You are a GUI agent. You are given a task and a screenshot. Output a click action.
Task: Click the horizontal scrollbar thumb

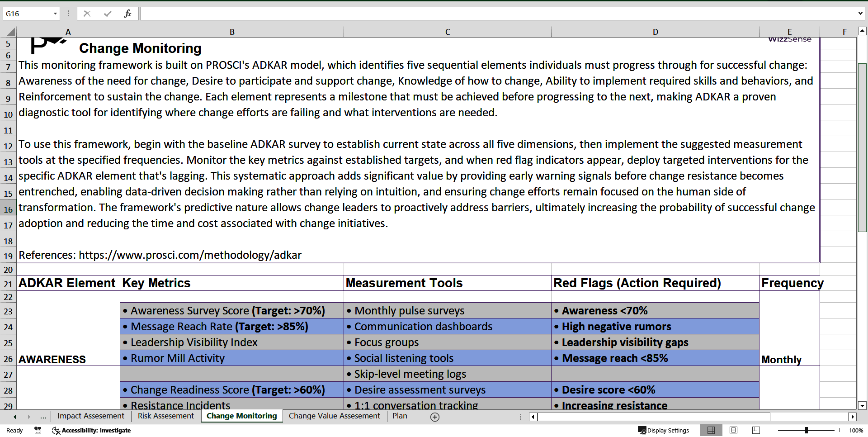654,417
